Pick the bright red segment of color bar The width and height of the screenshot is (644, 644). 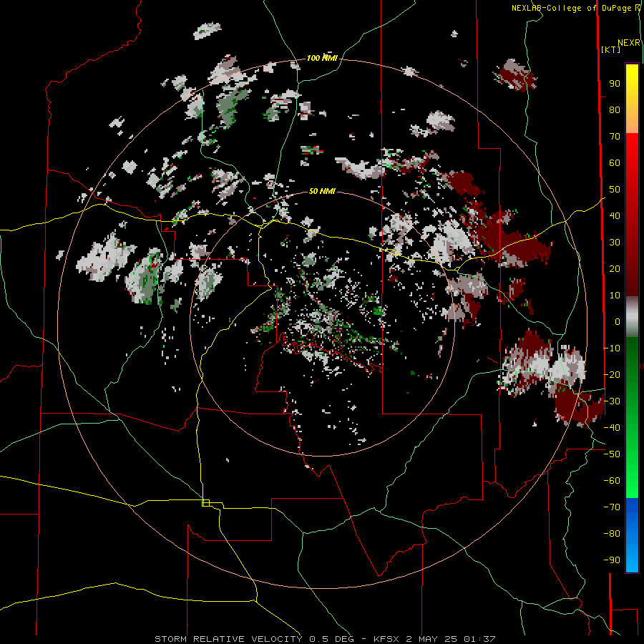tap(632, 148)
